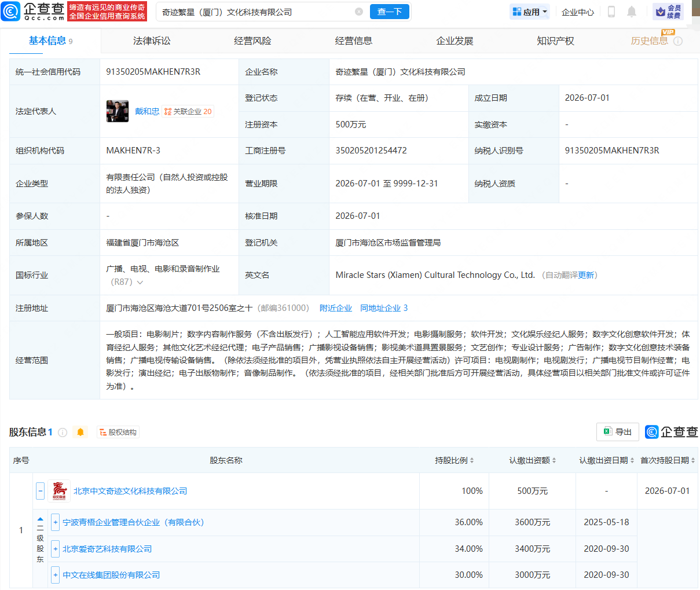Click 3600万元 contribution cell
Image resolution: width=700 pixels, height=590 pixels.
[533, 522]
